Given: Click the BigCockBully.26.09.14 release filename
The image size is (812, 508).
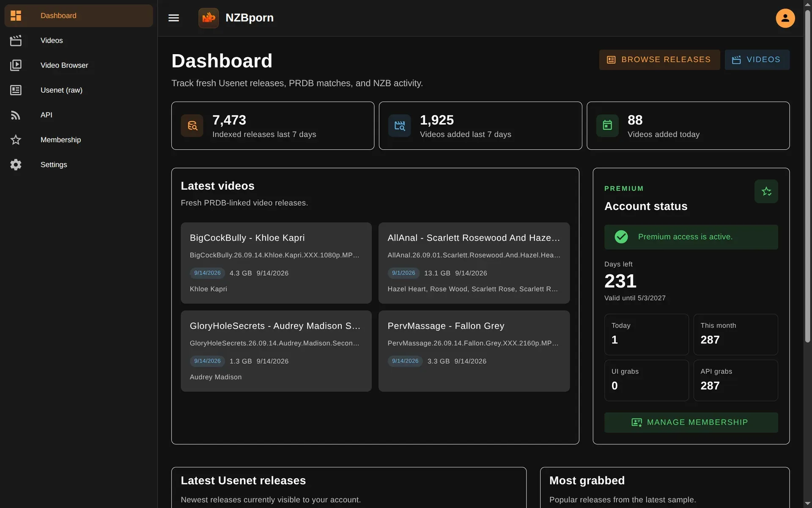Looking at the screenshot, I should [x=274, y=255].
